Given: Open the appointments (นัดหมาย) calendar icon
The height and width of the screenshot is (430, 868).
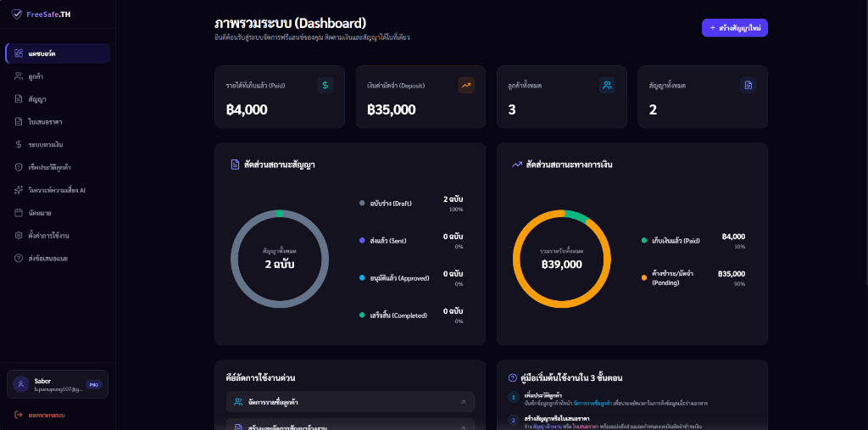Looking at the screenshot, I should tap(19, 213).
